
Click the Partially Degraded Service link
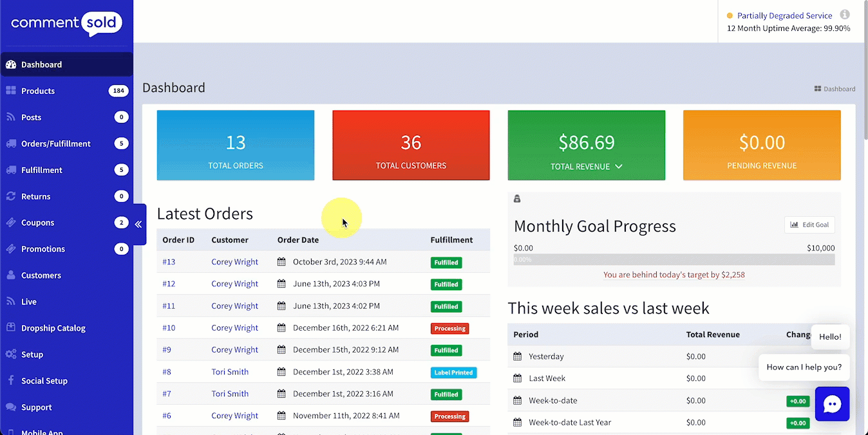pos(784,15)
